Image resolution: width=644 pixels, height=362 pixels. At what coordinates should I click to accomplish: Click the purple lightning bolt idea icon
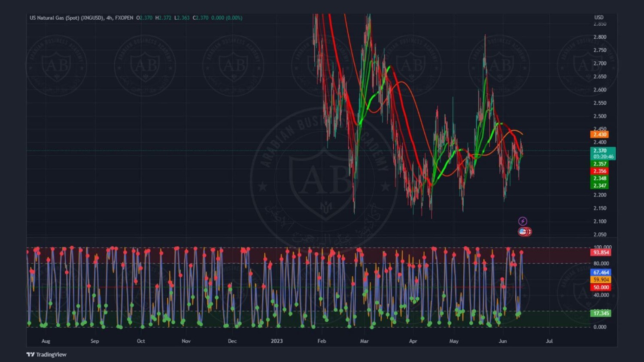[x=522, y=221]
